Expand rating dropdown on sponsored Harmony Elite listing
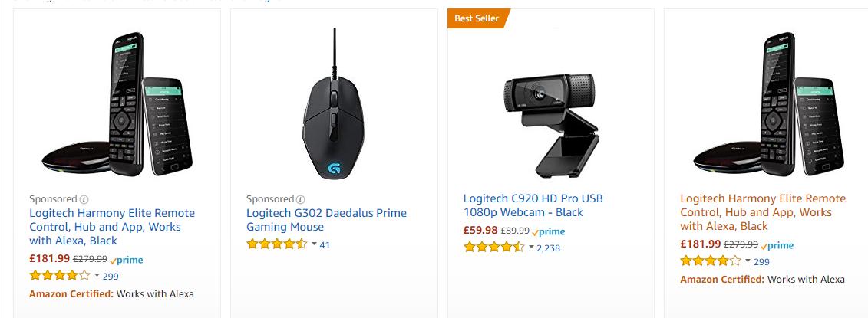The image size is (868, 318). tap(97, 276)
